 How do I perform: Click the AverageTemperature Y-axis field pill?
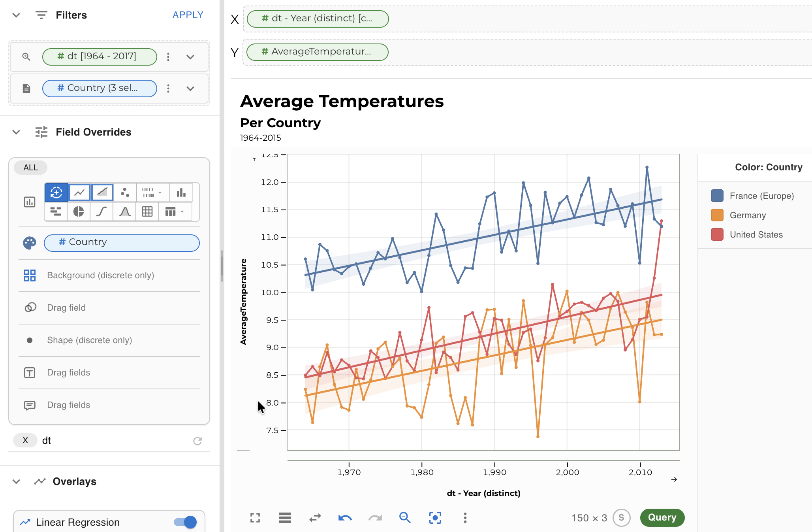[x=318, y=52]
